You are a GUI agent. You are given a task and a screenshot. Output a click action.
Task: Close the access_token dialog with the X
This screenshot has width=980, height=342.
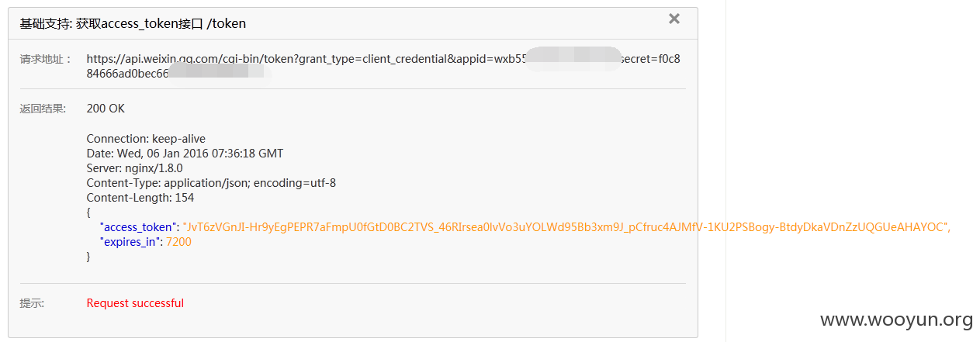[x=674, y=19]
